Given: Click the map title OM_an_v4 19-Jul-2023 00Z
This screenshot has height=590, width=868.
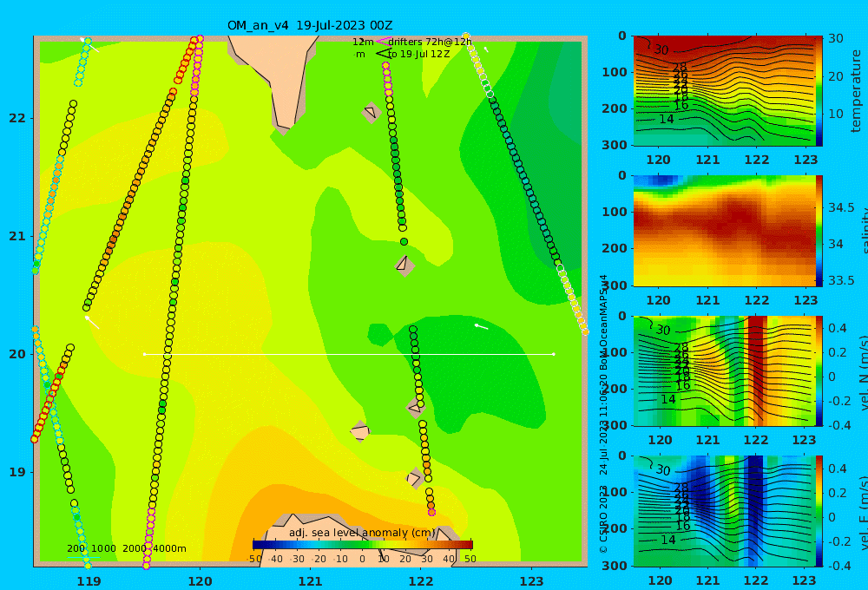Looking at the screenshot, I should (310, 25).
